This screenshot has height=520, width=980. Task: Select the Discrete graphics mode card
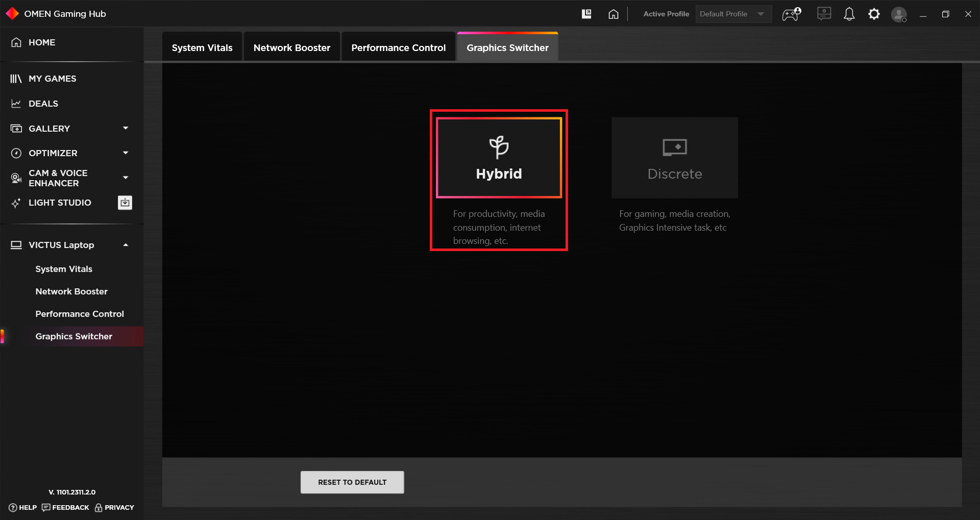(x=675, y=158)
